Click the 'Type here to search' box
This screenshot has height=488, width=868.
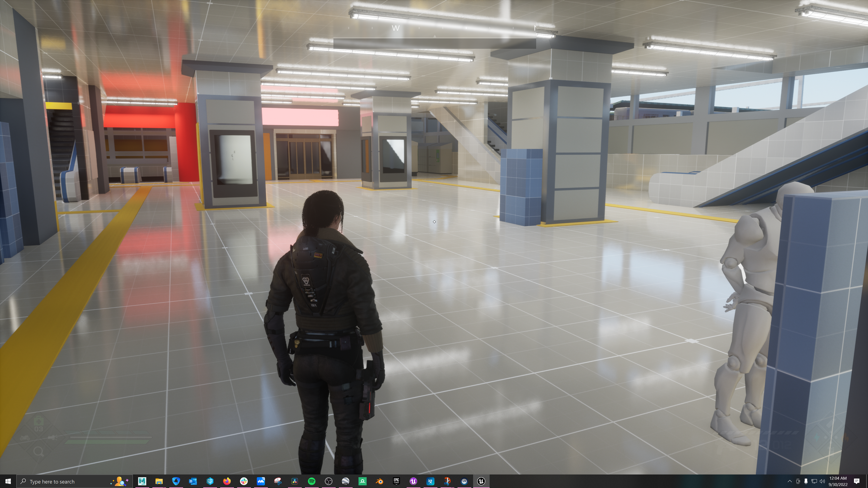pyautogui.click(x=75, y=481)
